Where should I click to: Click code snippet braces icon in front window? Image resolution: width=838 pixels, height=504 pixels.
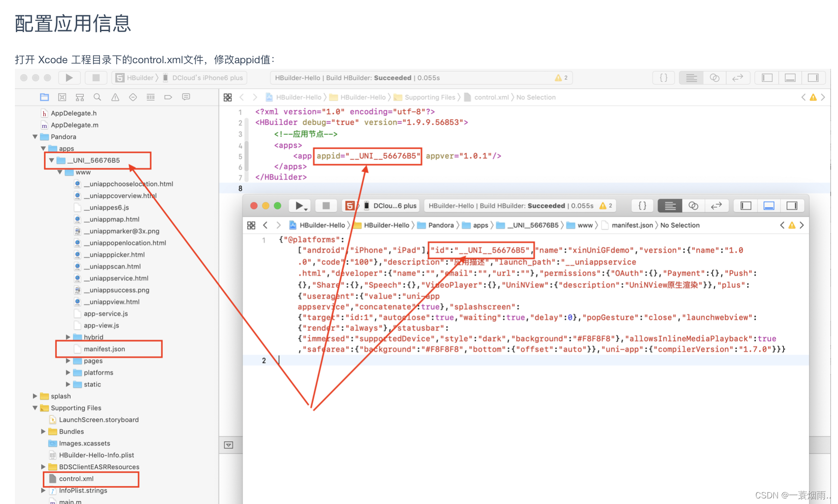click(642, 206)
